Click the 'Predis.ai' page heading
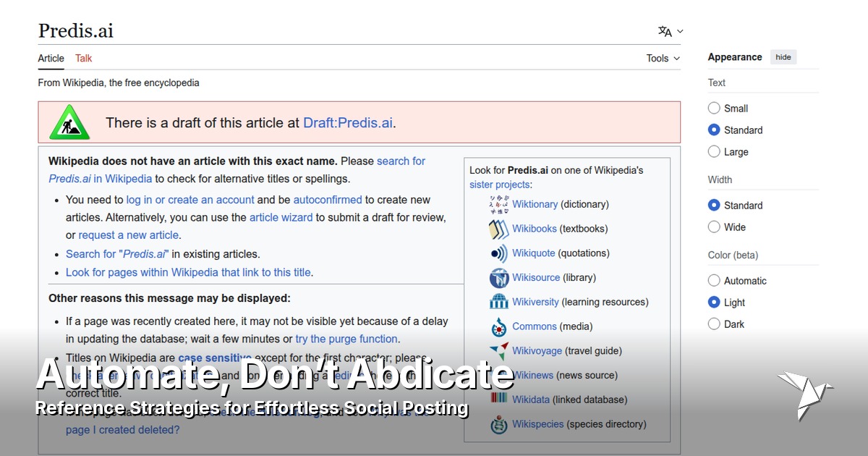 (x=76, y=31)
